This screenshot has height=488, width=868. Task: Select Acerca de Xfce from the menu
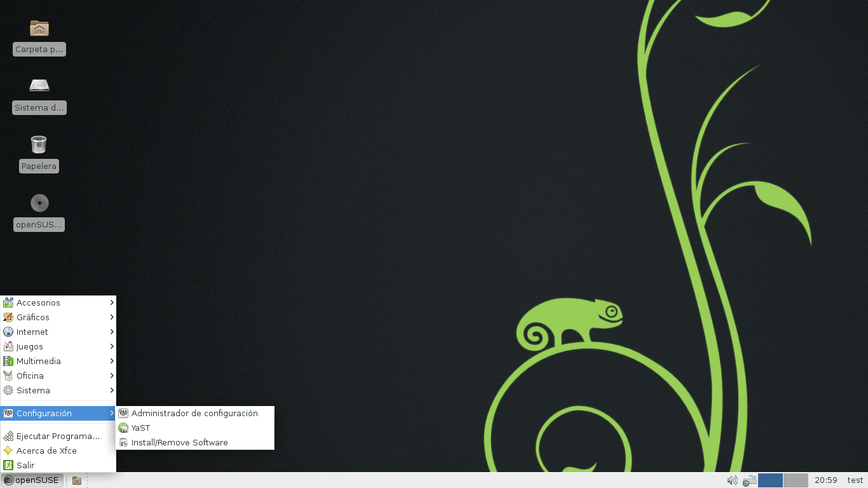click(x=46, y=451)
